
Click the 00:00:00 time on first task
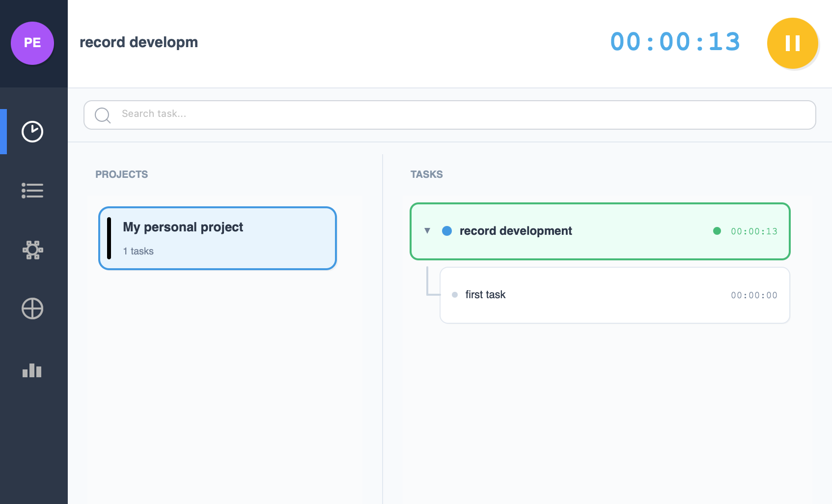(754, 295)
